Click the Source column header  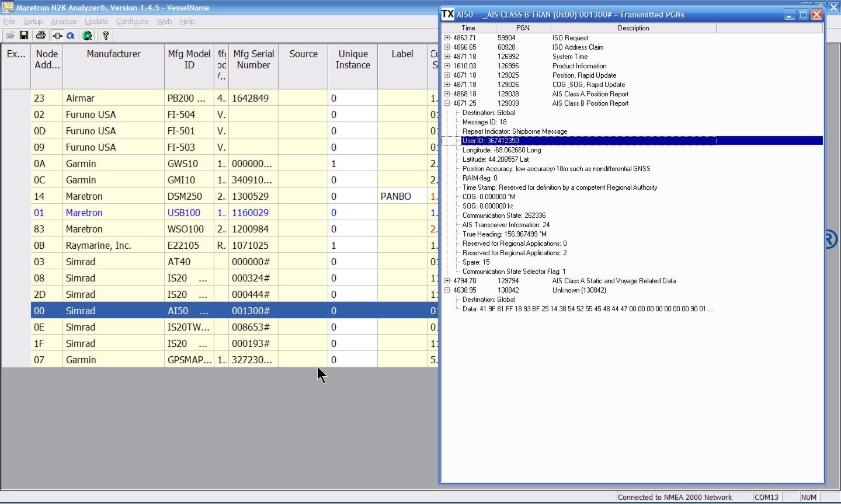[x=303, y=66]
